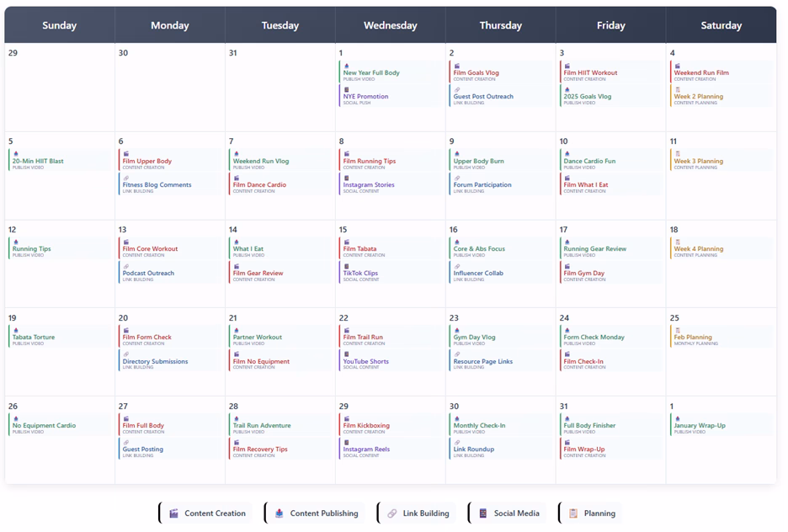The width and height of the screenshot is (788, 532).
Task: Open the 2025 Goals Vlog event
Action: 610,95
